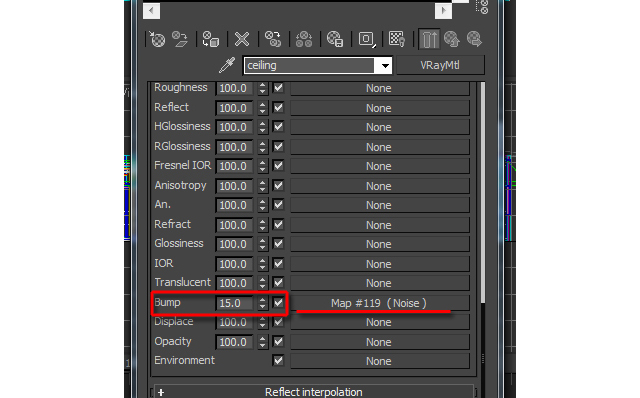640x398 pixels.
Task: Click the Make Material Copy icon
Action: (273, 40)
